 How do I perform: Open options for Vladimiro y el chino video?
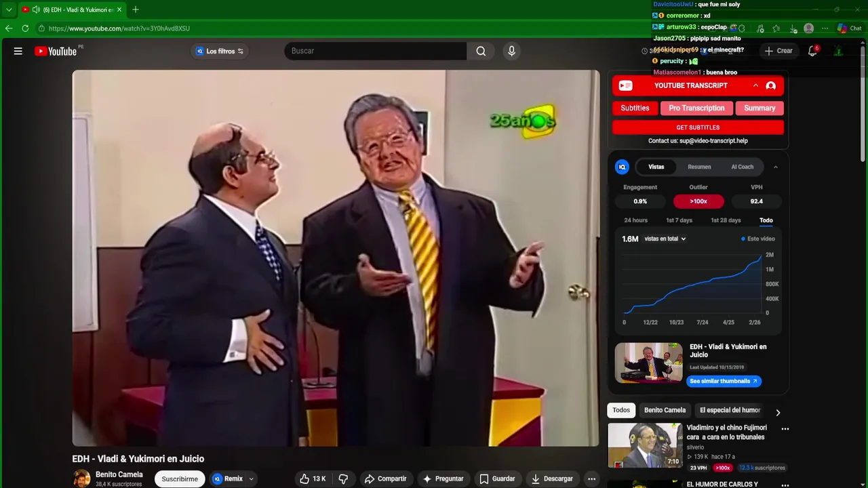point(785,429)
